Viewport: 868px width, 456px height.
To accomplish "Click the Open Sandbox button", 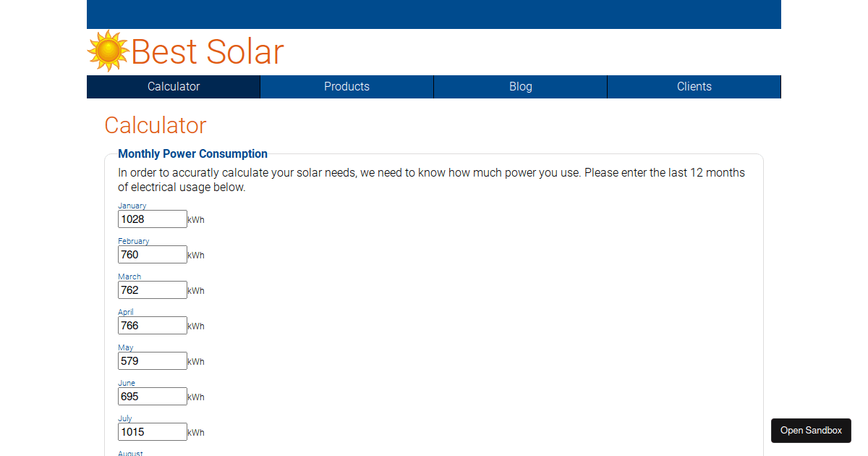I will click(810, 430).
